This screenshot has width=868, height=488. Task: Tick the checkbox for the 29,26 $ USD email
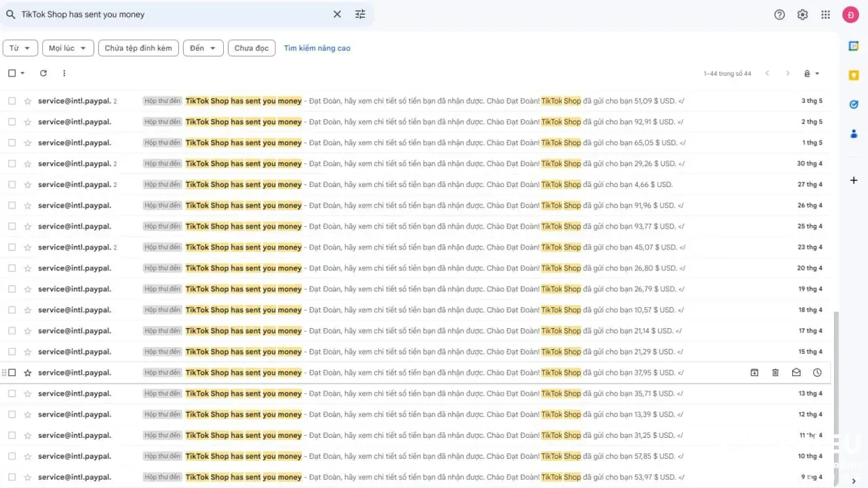pos(12,163)
